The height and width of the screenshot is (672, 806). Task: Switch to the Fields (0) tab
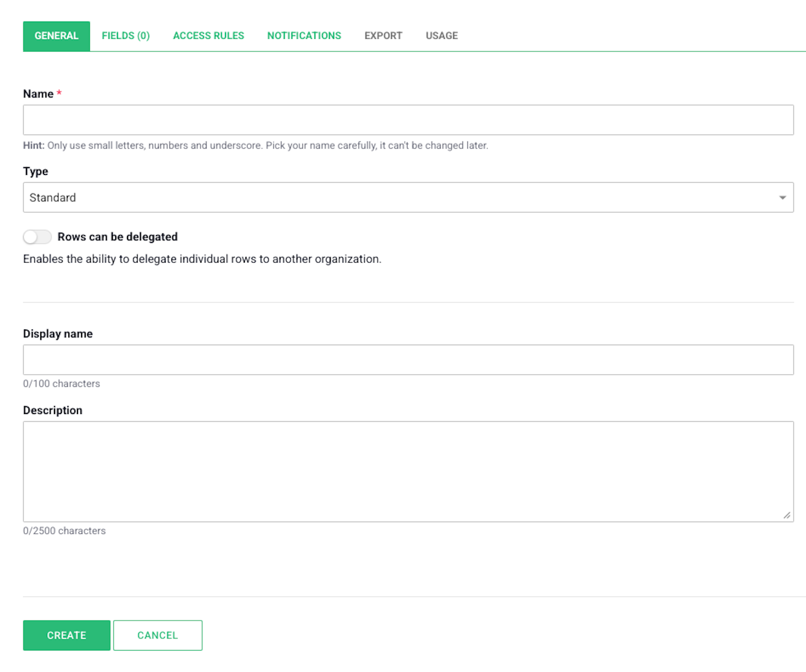[125, 36]
